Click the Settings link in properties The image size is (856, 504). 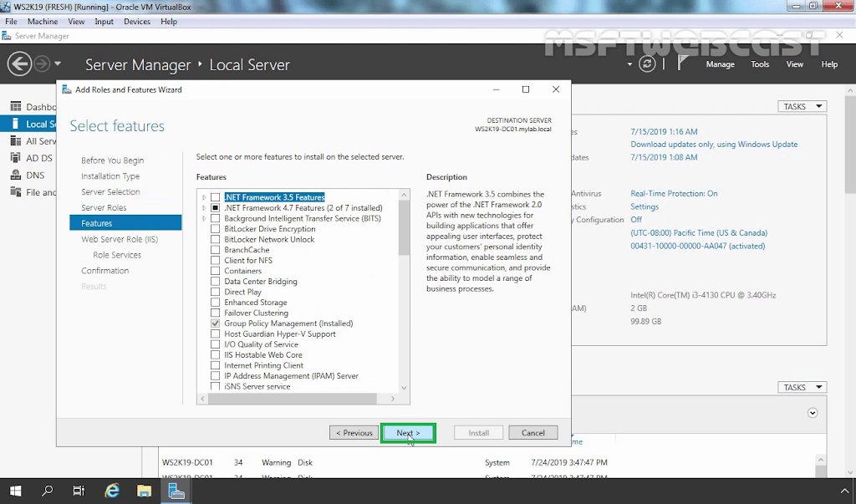click(x=645, y=206)
